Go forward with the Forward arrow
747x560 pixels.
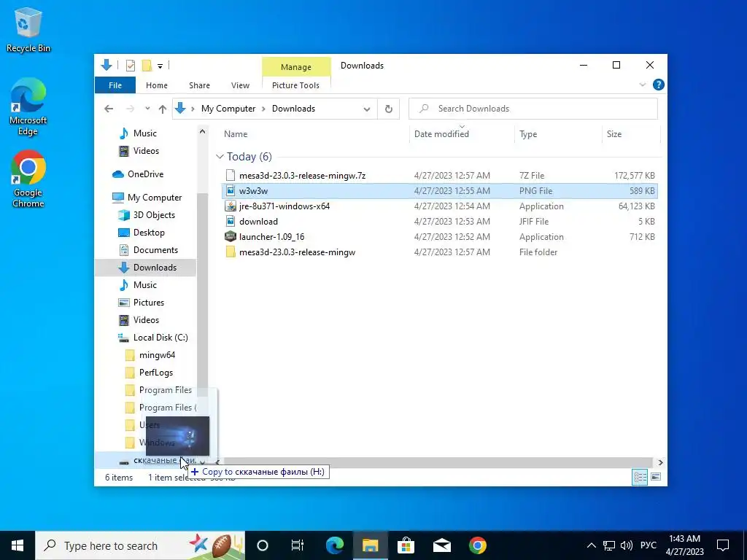click(x=130, y=109)
